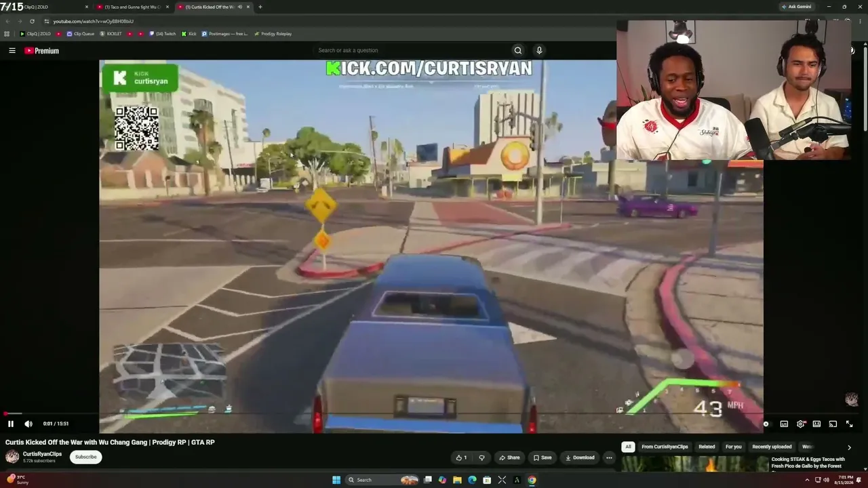Mute the video with the speaker icon
Viewport: 868px width, 488px height.
[28, 424]
